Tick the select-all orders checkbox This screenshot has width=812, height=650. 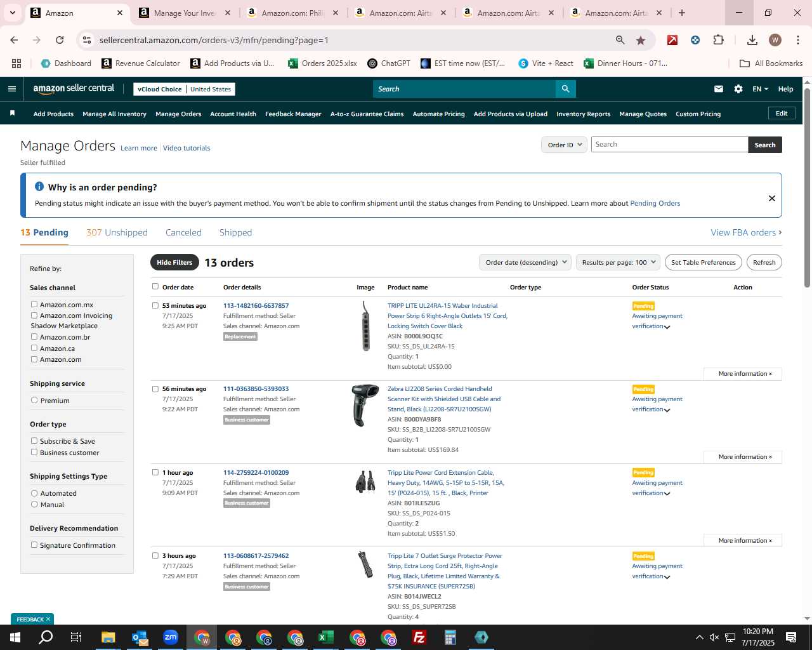[x=155, y=286]
